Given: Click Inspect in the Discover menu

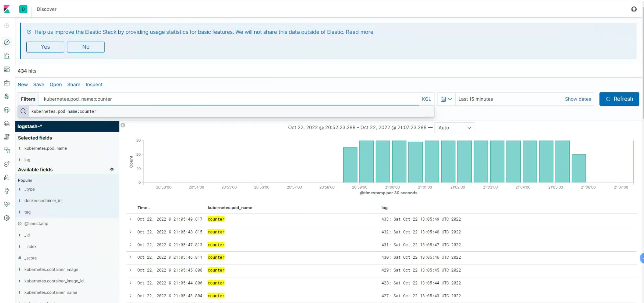Looking at the screenshot, I should click(x=94, y=85).
